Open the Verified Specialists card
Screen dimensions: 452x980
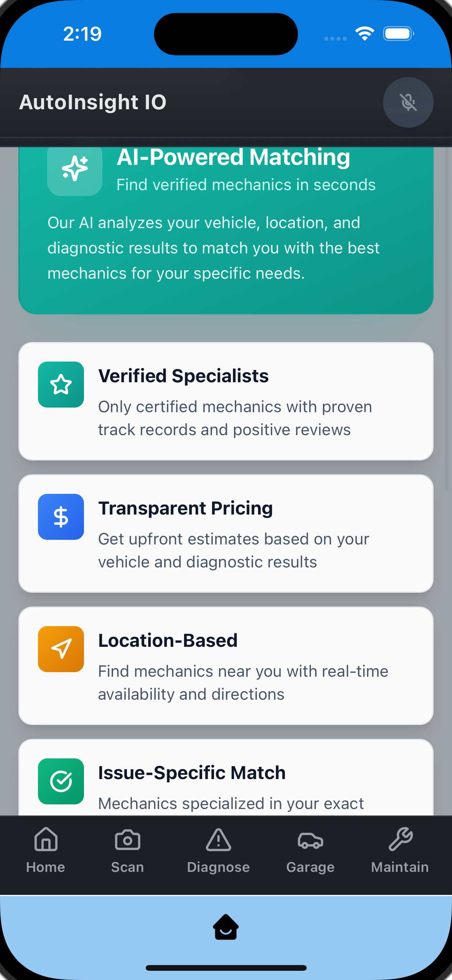tap(226, 401)
